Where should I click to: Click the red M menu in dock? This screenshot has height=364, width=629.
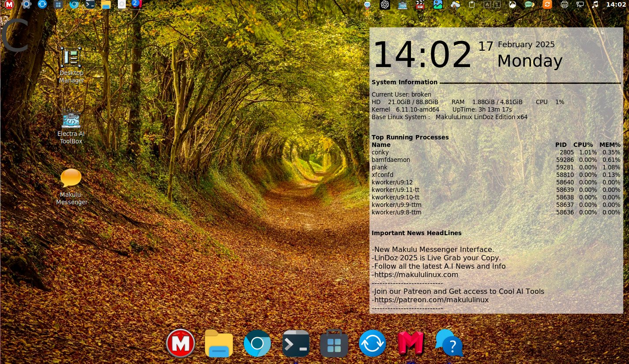point(181,343)
